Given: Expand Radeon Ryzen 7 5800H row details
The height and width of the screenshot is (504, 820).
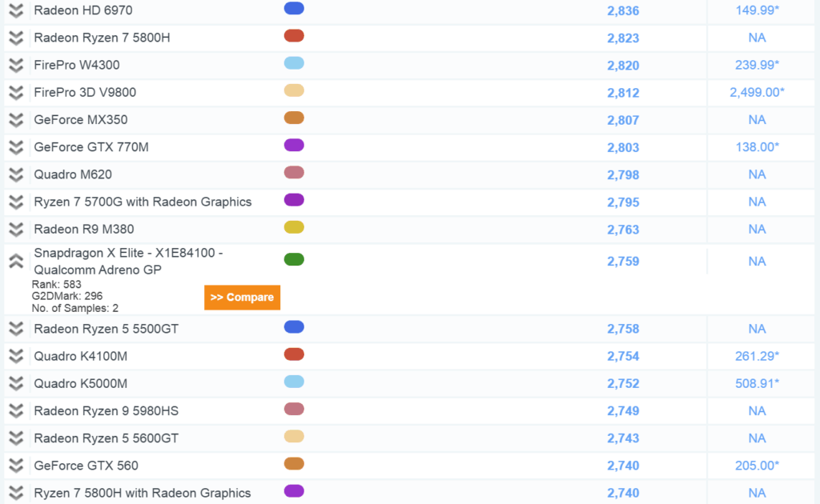Looking at the screenshot, I should pyautogui.click(x=16, y=38).
